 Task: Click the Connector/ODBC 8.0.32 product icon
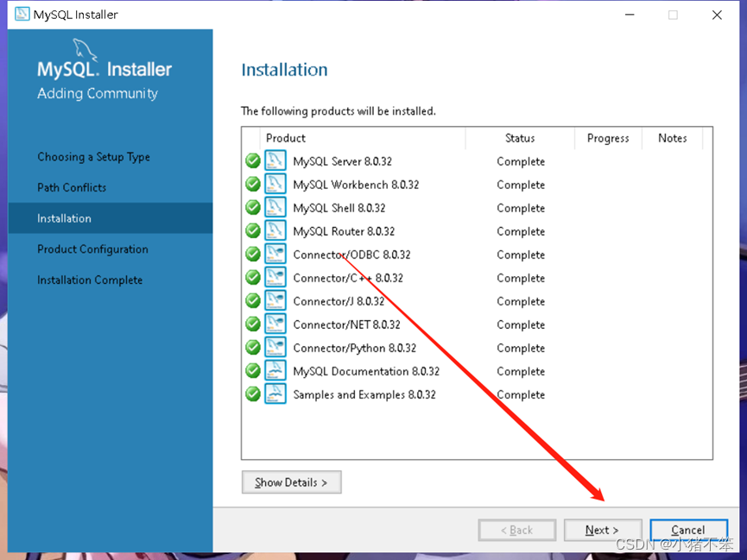point(275,255)
